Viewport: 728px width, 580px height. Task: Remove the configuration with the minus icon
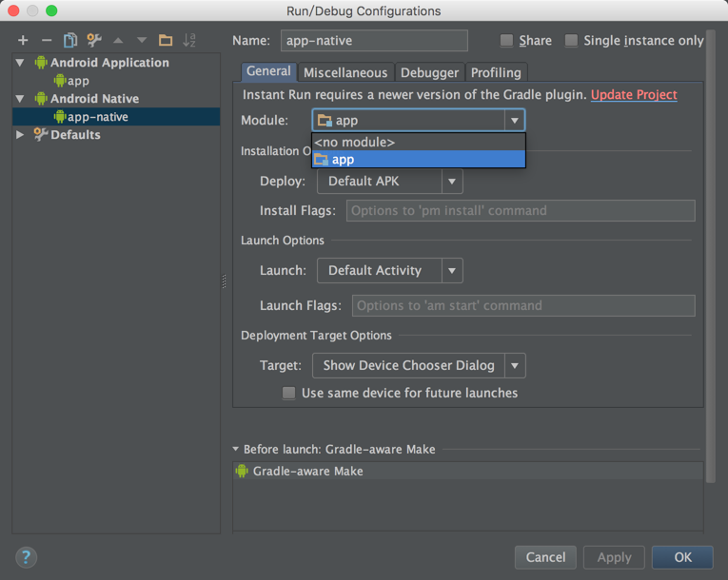pos(47,41)
